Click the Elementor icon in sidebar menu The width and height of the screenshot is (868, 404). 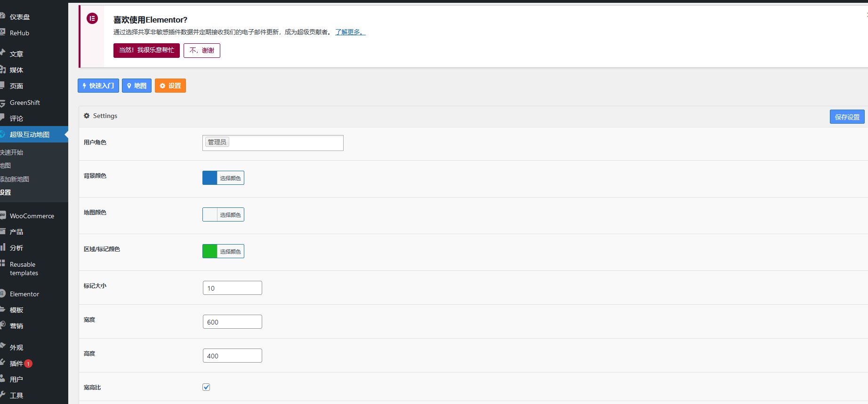click(3, 293)
